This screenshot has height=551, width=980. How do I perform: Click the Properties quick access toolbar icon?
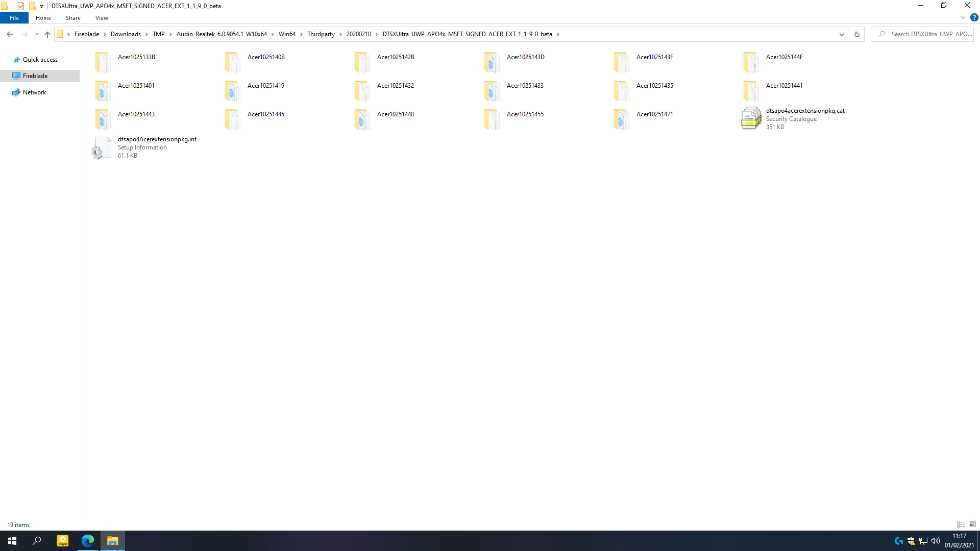point(21,6)
